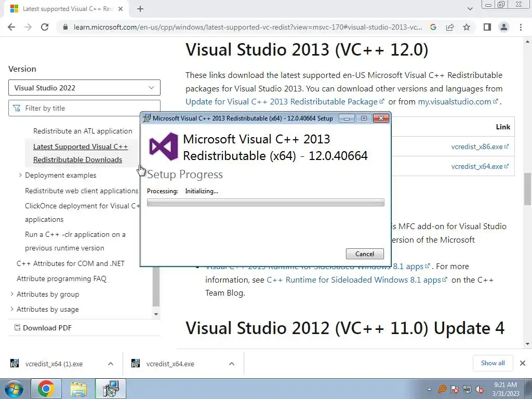The height and width of the screenshot is (399, 532).
Task: Open options chevron for vcredist_x64 (1).exe
Action: pos(110,364)
